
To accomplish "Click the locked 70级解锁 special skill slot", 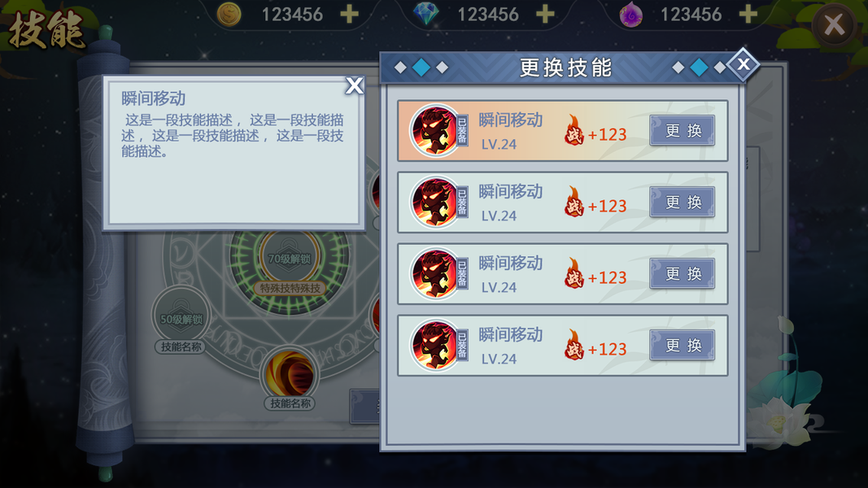I will point(290,257).
